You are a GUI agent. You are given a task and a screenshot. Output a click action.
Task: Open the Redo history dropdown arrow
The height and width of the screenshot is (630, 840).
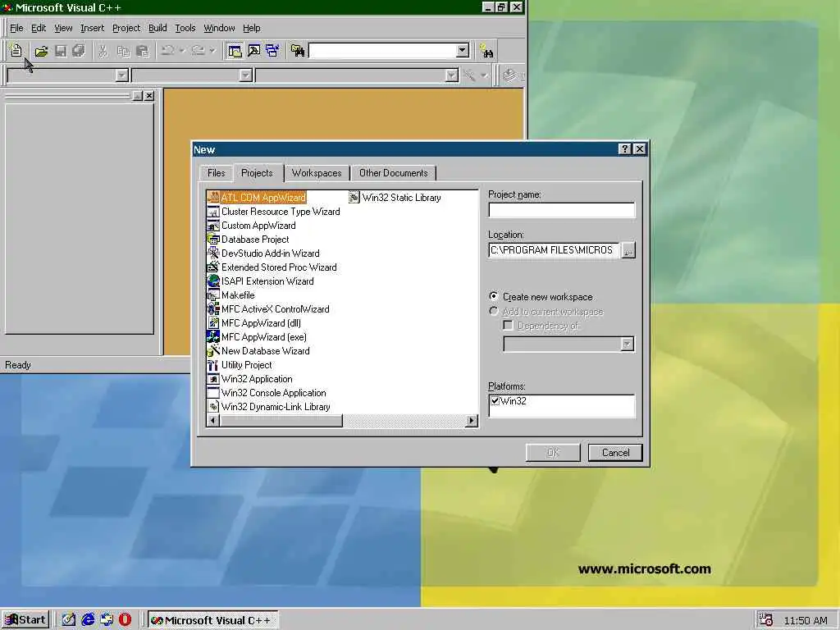pos(212,51)
